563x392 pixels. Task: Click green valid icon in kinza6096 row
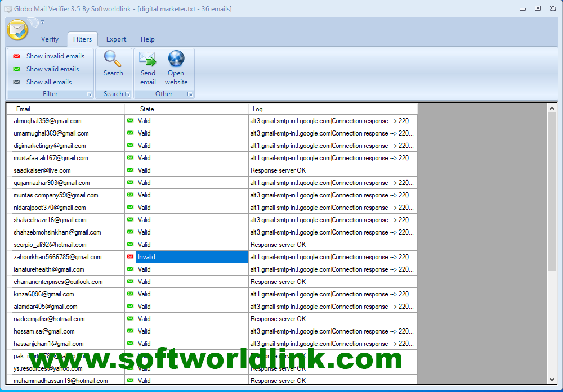click(131, 294)
